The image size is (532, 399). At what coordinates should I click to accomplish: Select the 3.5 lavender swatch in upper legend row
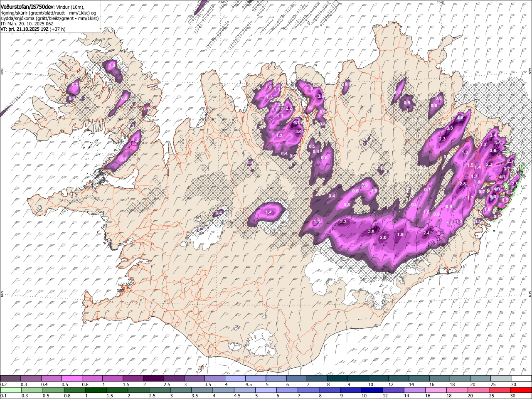(214, 379)
